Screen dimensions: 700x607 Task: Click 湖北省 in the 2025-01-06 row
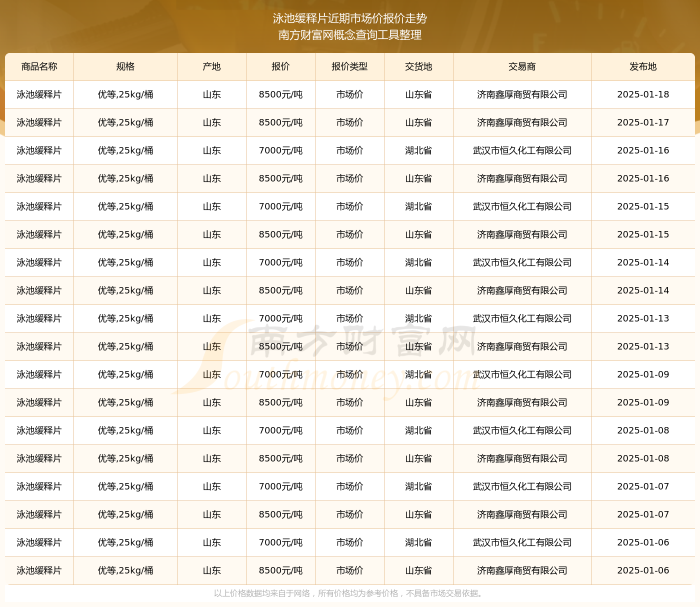418,542
